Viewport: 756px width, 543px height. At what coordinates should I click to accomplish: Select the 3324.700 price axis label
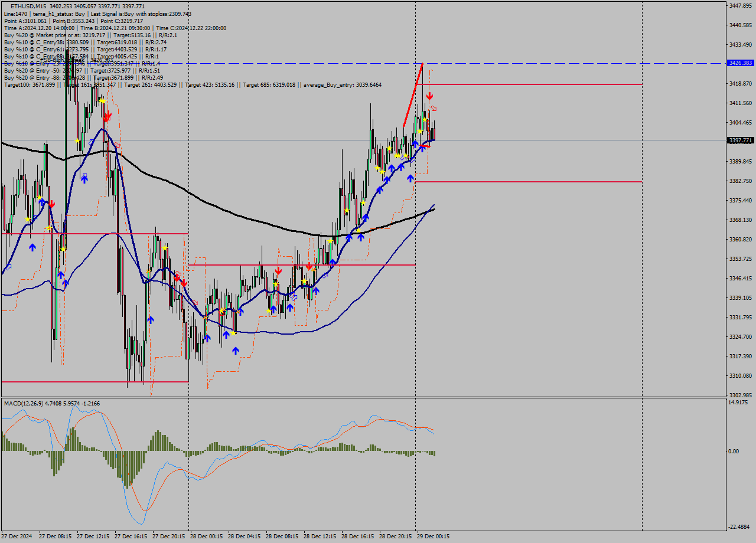(741, 336)
